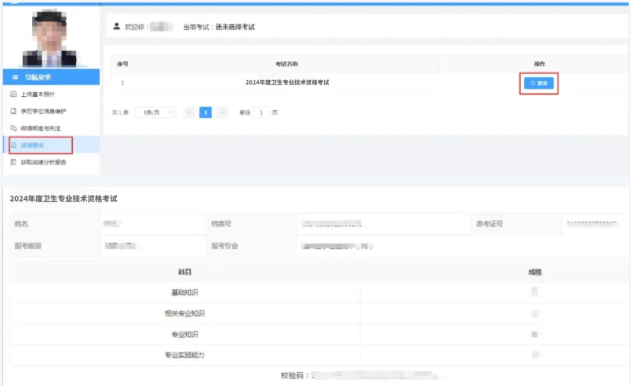Click the 成绩查询 document icon
The height and width of the screenshot is (386, 631).
tap(13, 145)
